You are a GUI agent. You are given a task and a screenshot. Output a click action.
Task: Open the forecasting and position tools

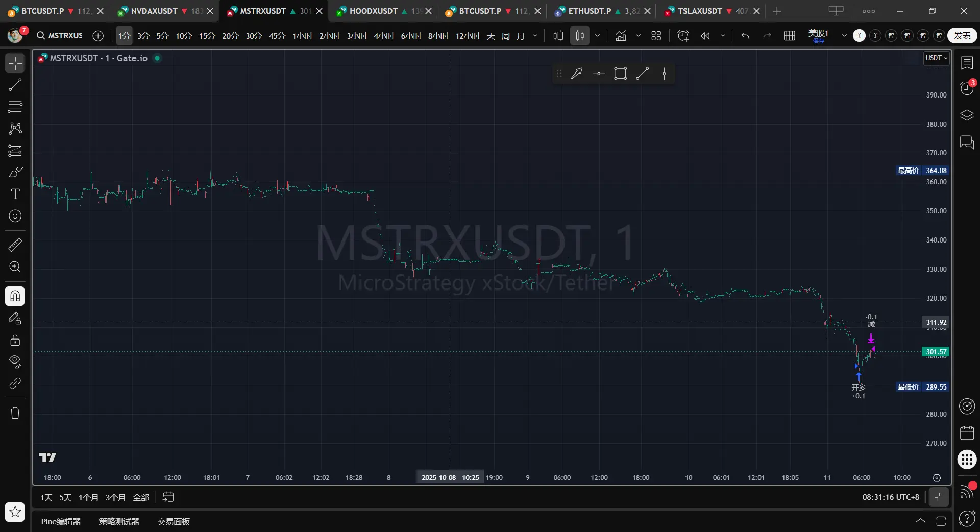(15, 151)
